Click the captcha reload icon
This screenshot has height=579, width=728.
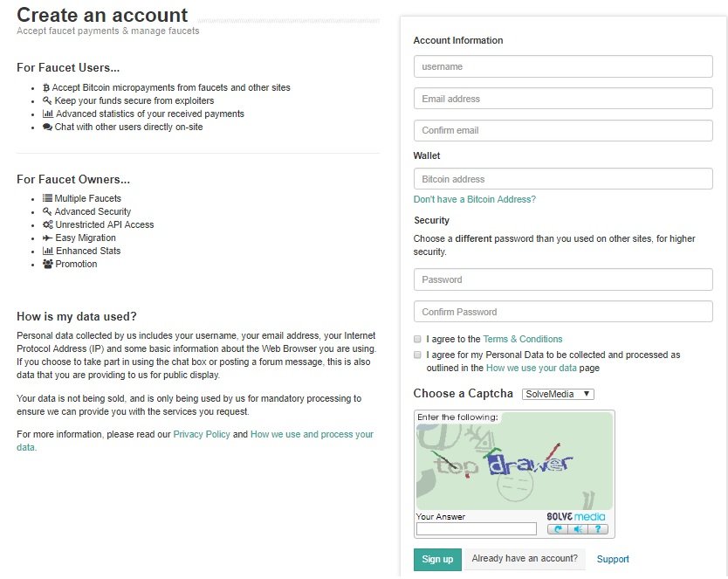tap(559, 529)
